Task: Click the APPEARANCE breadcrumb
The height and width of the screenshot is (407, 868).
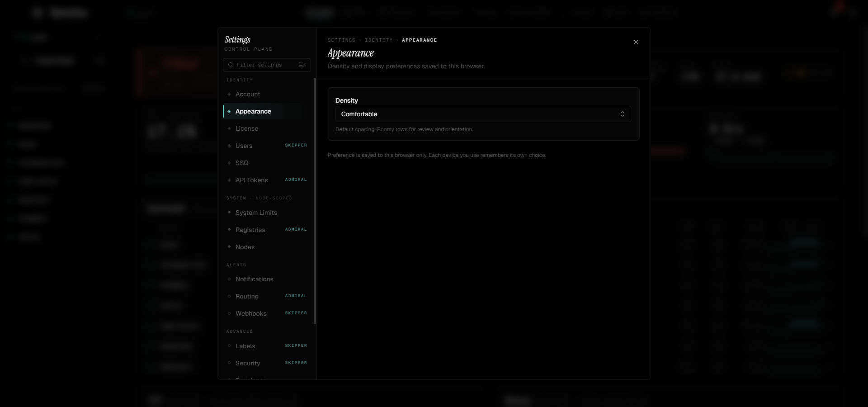Action: click(x=420, y=40)
